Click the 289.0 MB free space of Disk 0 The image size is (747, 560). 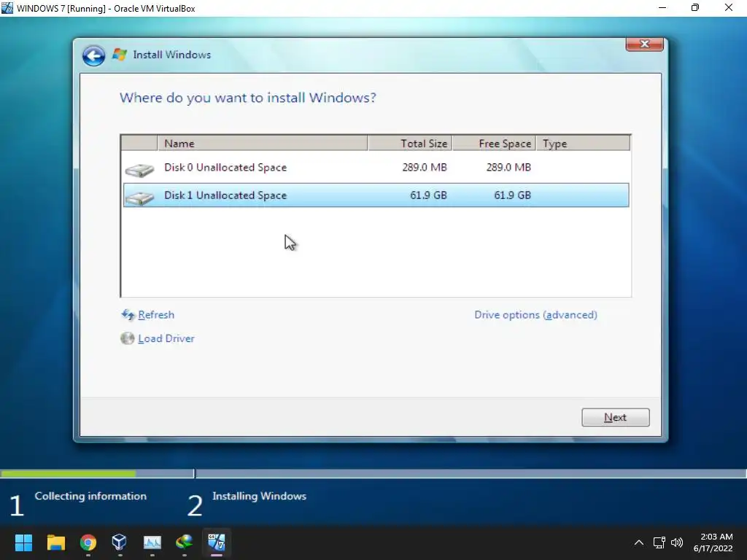coord(508,167)
